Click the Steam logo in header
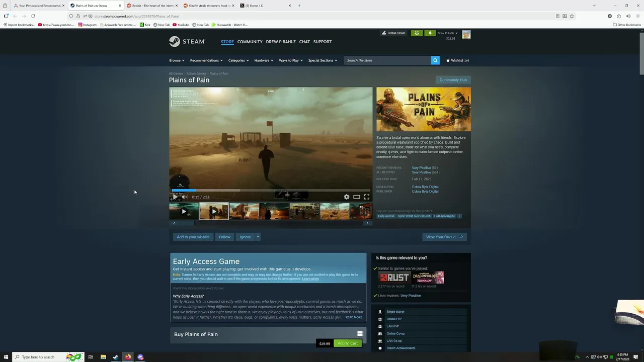Screen dimensions: 644x362 (187, 41)
